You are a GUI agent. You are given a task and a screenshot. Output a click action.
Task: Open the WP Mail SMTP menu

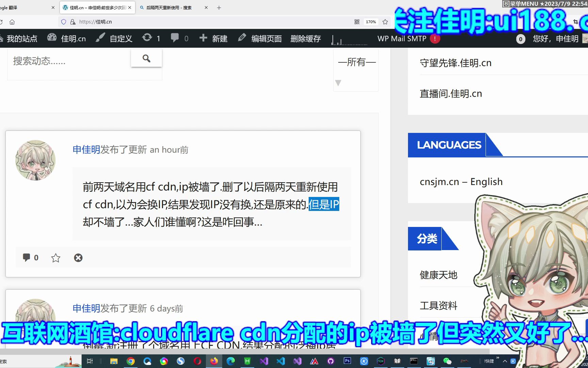coord(402,39)
